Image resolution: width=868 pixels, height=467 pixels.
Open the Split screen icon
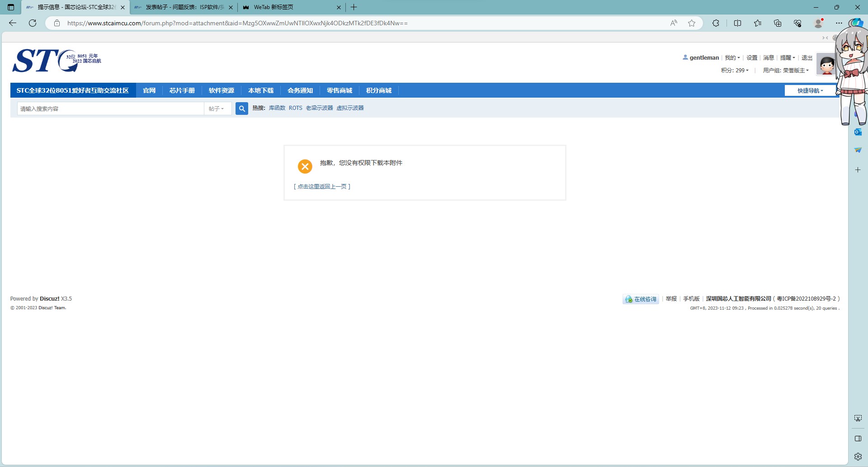(x=737, y=23)
